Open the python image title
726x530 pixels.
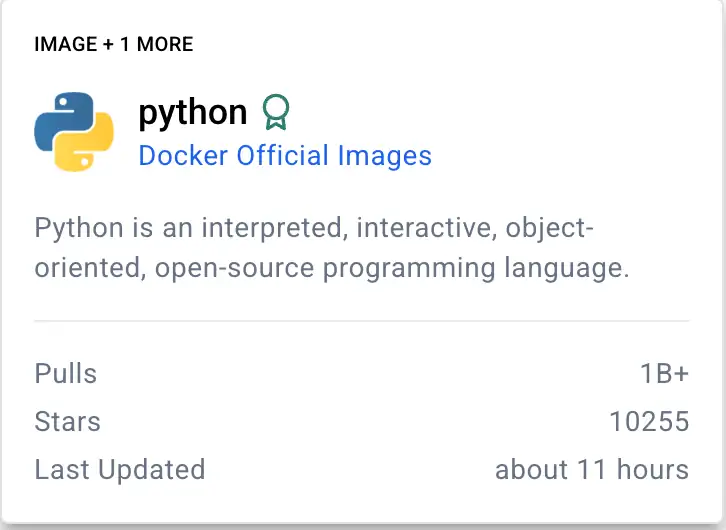(193, 112)
